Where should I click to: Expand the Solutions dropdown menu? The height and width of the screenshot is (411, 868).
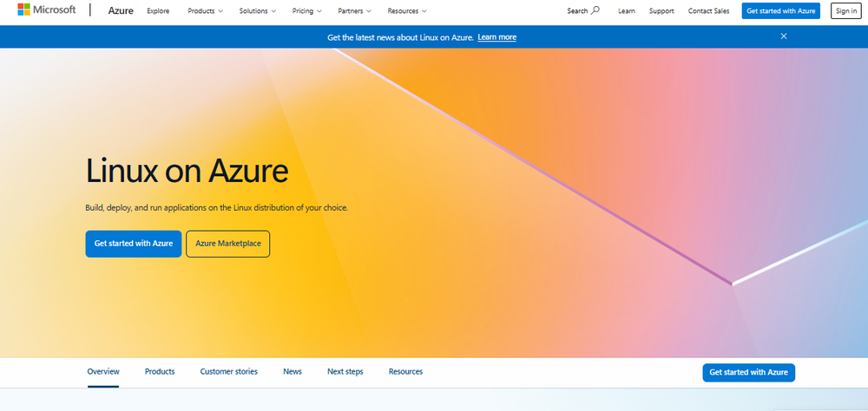point(258,11)
